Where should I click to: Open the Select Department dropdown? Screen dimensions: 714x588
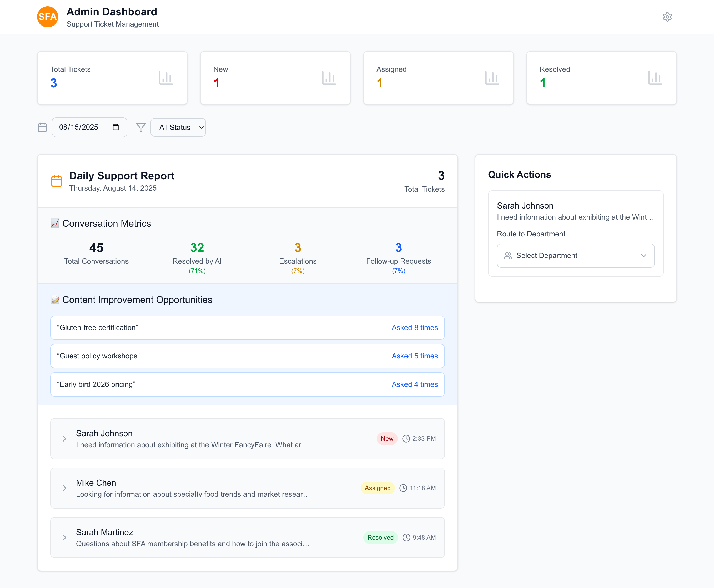point(575,256)
